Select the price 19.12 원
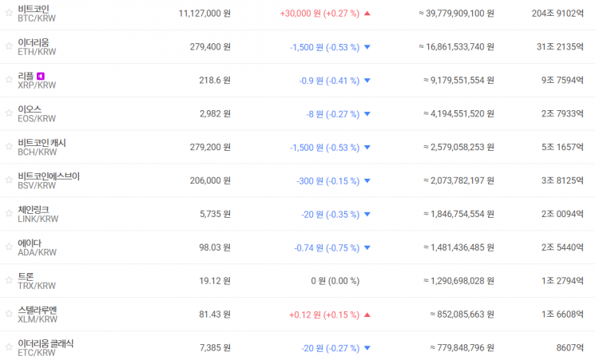Viewport: 595px width, 364px height. tap(215, 281)
